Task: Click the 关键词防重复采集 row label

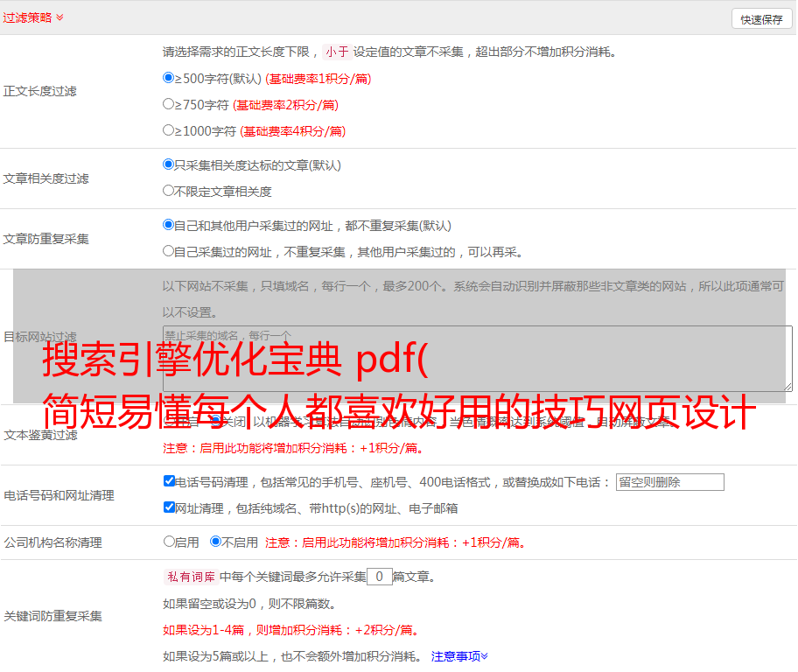Action: coord(52,616)
